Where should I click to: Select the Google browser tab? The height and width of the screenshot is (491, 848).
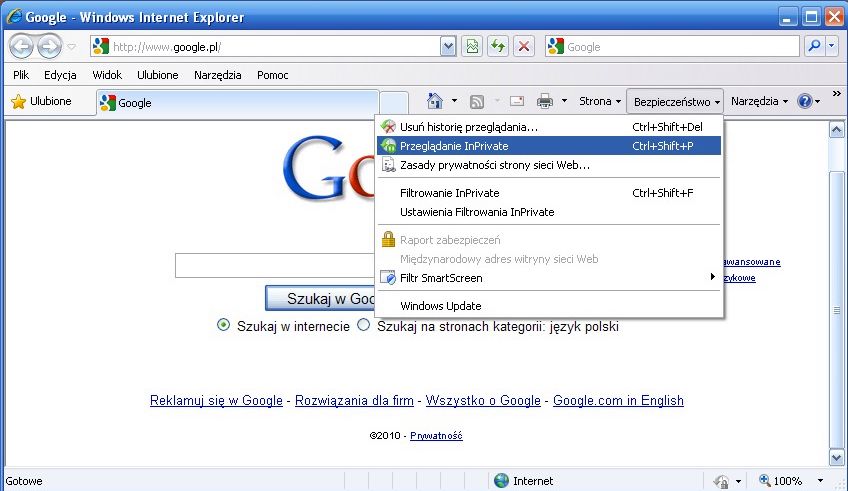[237, 103]
